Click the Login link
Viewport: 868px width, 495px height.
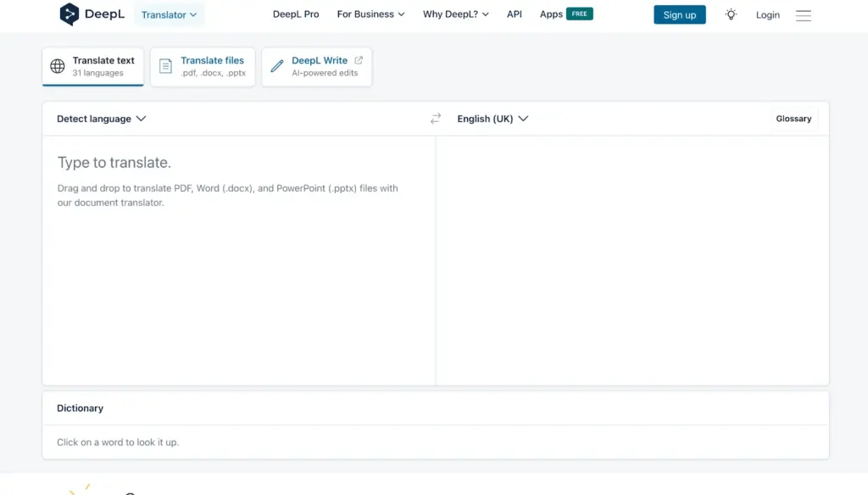coord(768,15)
